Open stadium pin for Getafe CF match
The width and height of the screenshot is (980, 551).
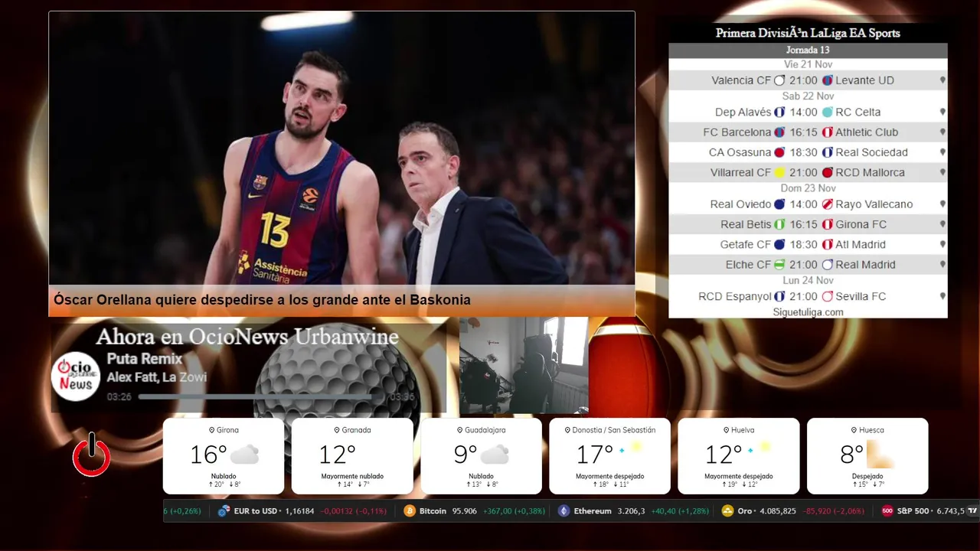coord(942,245)
